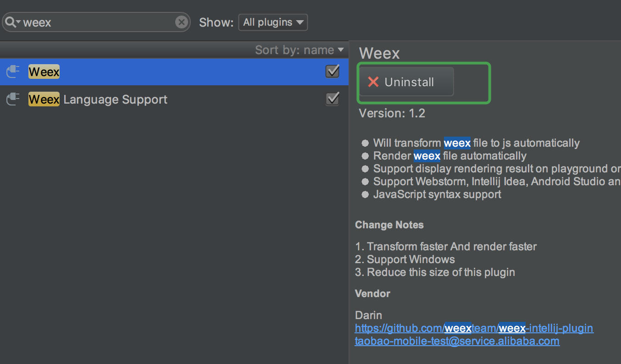Click the 'Show:' label
The image size is (621, 364).
[x=216, y=22]
